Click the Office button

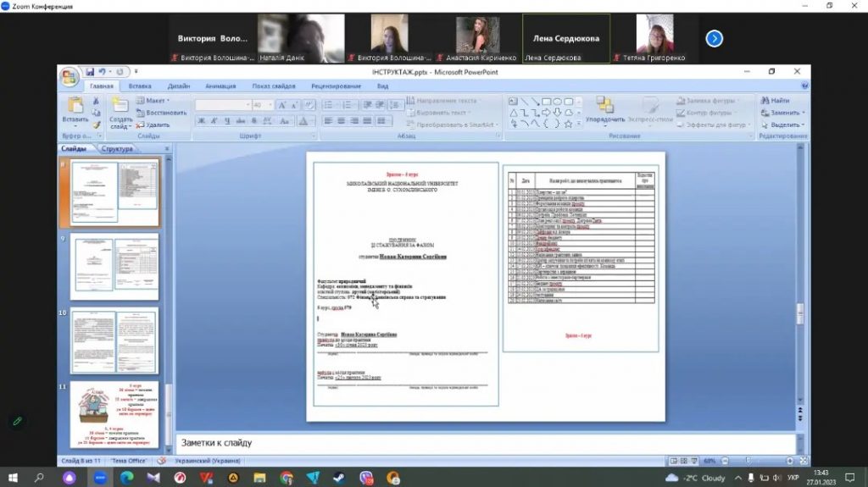pos(69,77)
